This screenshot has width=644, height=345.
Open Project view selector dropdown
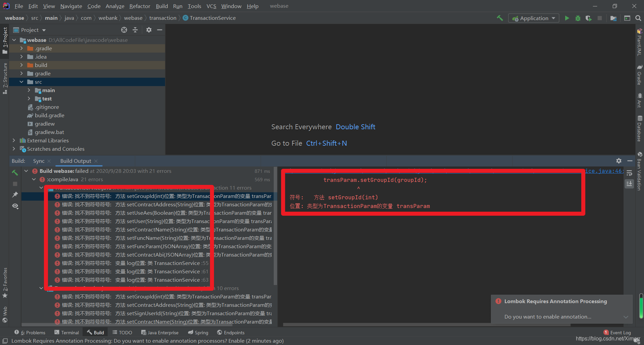[30, 30]
